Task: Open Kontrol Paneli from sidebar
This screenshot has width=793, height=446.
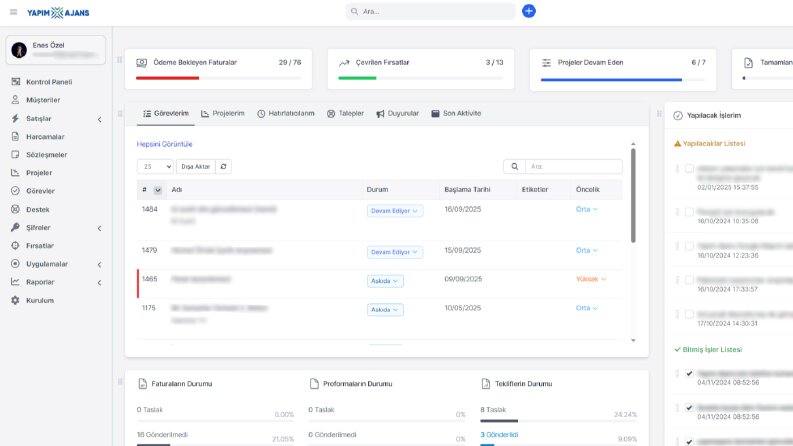Action: tap(49, 82)
